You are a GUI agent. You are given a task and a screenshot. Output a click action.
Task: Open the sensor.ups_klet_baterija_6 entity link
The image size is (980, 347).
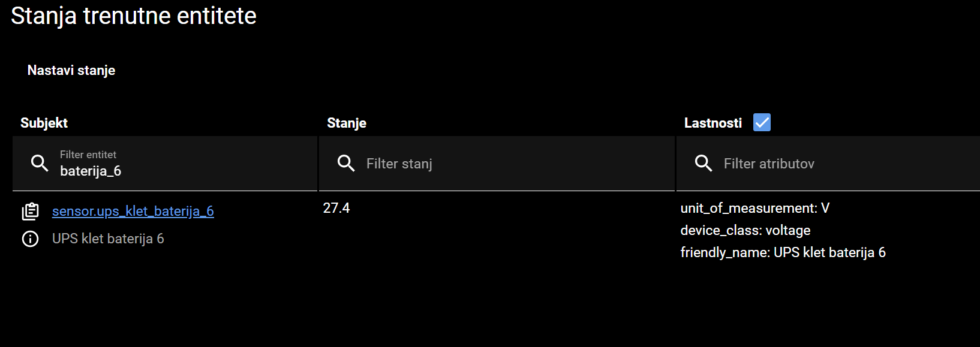133,211
